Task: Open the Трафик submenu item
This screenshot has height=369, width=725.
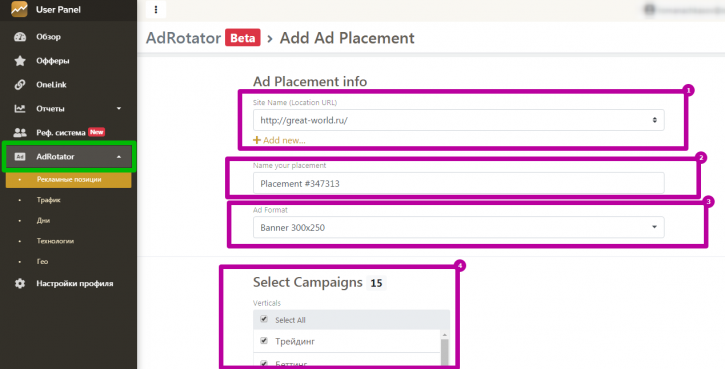Action: point(49,200)
